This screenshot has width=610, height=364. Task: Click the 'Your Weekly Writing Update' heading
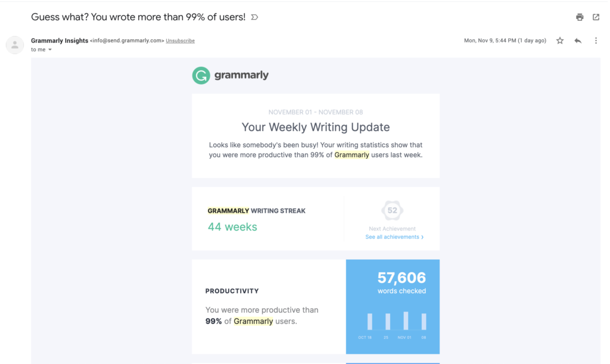(315, 127)
